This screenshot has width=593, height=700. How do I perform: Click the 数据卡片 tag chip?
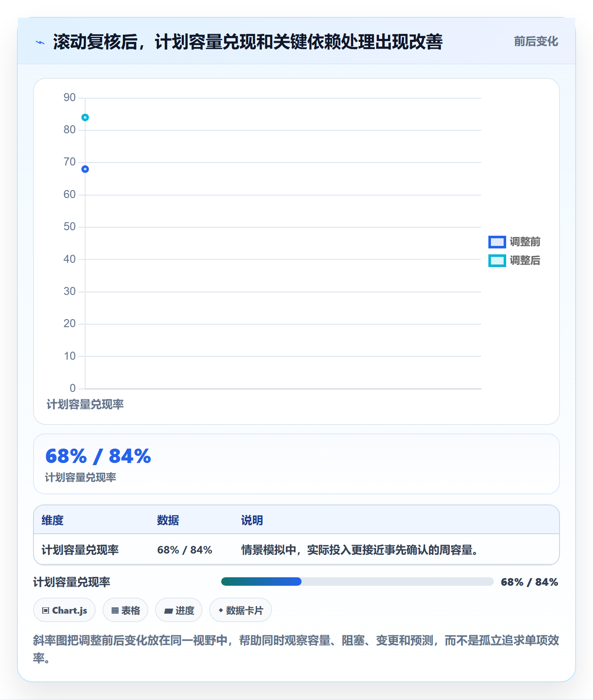point(241,610)
